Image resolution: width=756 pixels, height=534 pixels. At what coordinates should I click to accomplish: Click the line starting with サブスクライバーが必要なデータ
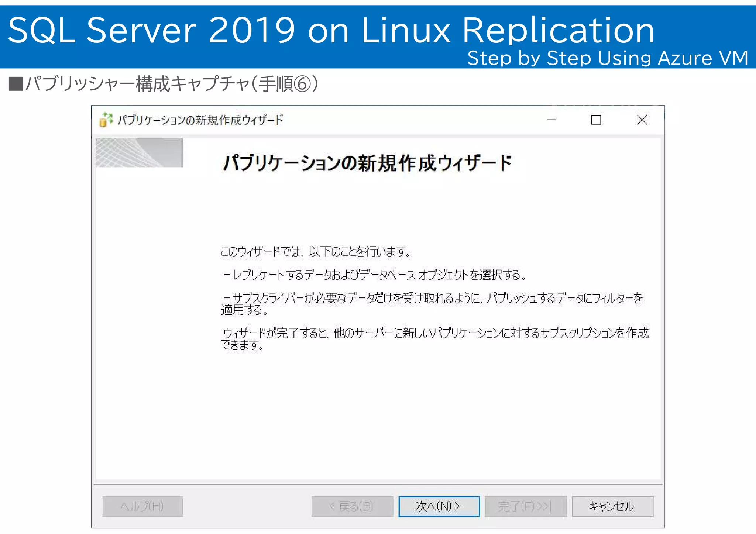tap(432, 304)
